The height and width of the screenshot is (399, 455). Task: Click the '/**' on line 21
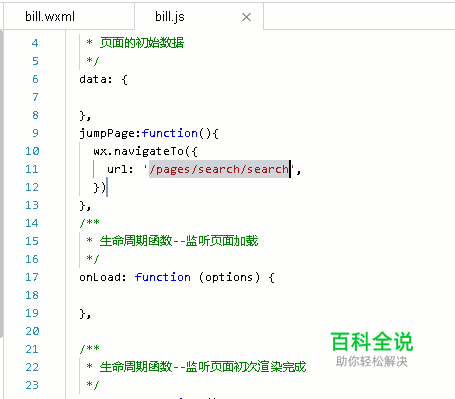[89, 348]
